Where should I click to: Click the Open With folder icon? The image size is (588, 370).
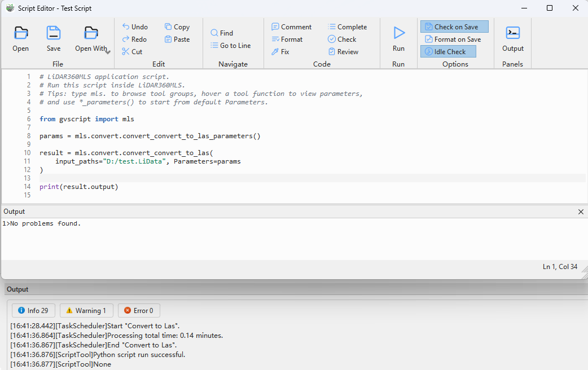click(91, 33)
